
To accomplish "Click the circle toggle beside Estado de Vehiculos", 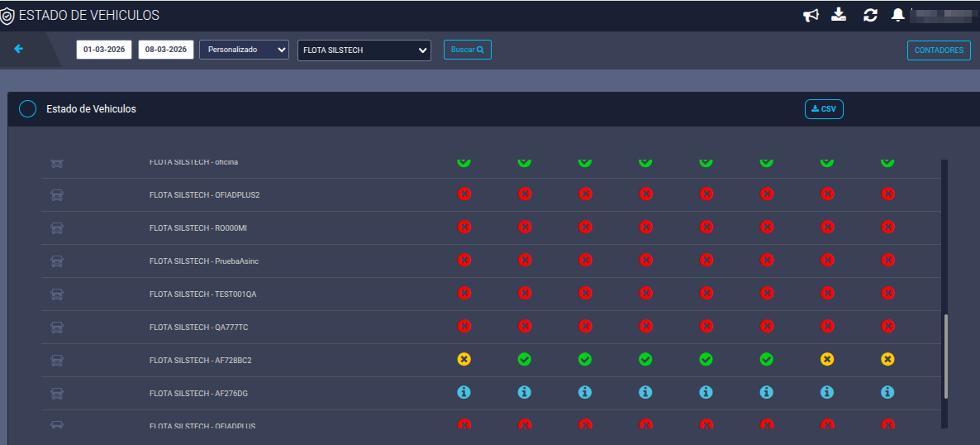I will 27,109.
